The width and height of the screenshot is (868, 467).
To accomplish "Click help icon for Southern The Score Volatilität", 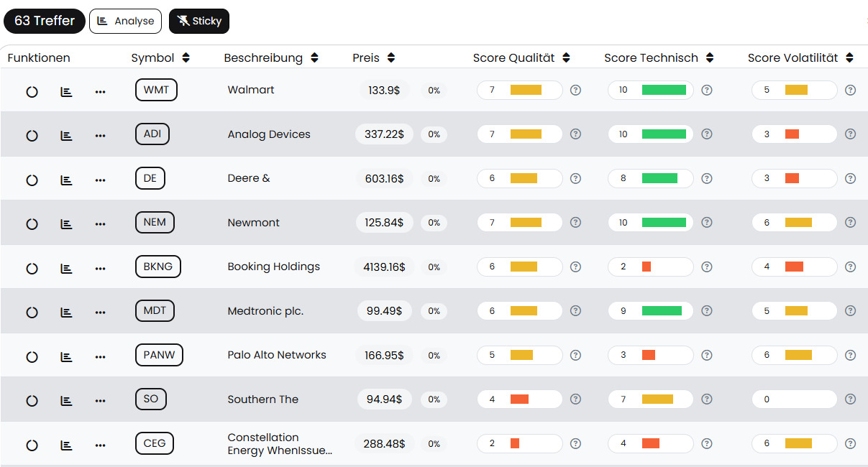I will click(x=850, y=399).
